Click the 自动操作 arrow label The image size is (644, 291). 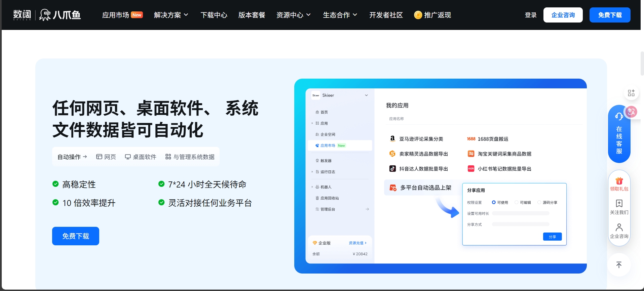72,157
